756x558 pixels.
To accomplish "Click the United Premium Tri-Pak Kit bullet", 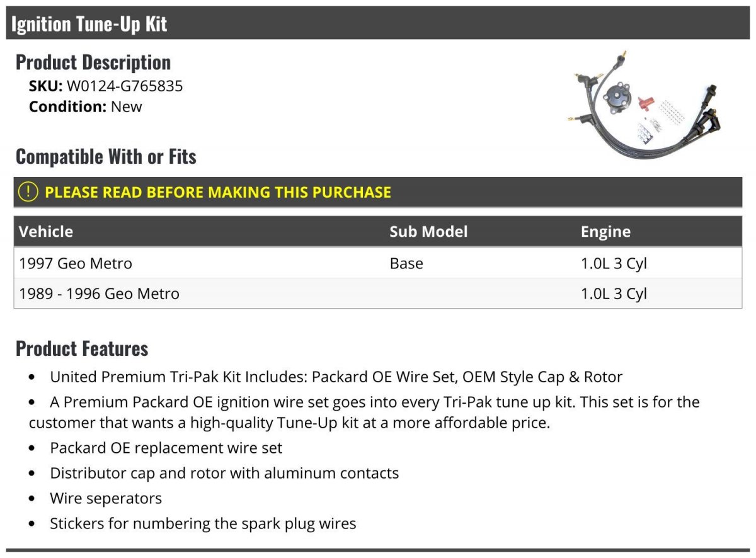I will (336, 377).
